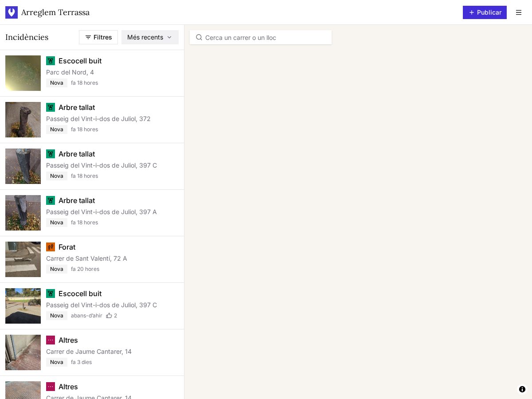Viewport: 532px width, 399px height.
Task: Click Nova status badge on Forat incident
Action: point(57,269)
